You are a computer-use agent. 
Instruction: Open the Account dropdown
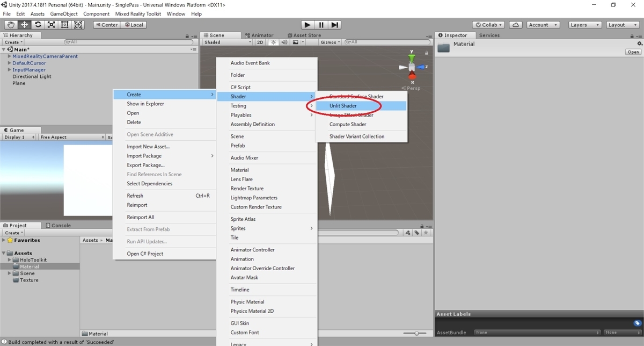542,25
